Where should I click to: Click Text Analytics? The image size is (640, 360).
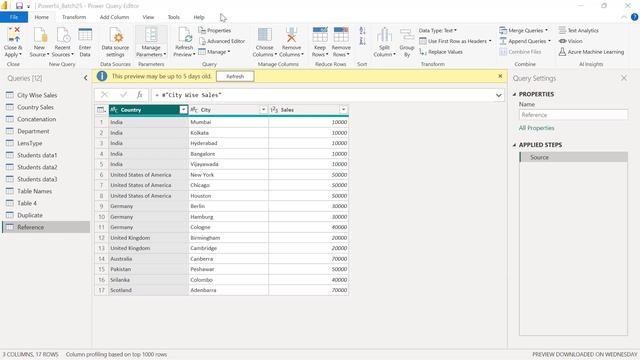coord(578,31)
